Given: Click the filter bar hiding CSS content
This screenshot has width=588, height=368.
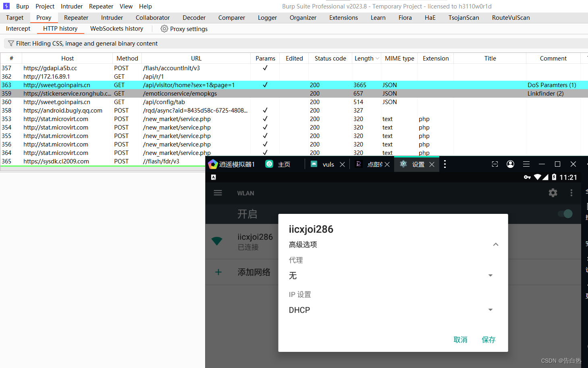Looking at the screenshot, I should [296, 43].
